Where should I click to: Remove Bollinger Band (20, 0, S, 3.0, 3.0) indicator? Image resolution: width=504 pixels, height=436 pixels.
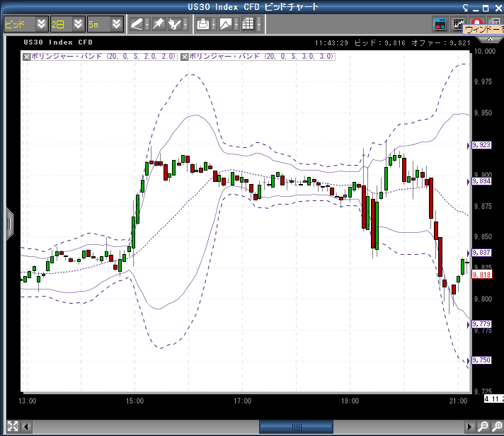coord(185,56)
